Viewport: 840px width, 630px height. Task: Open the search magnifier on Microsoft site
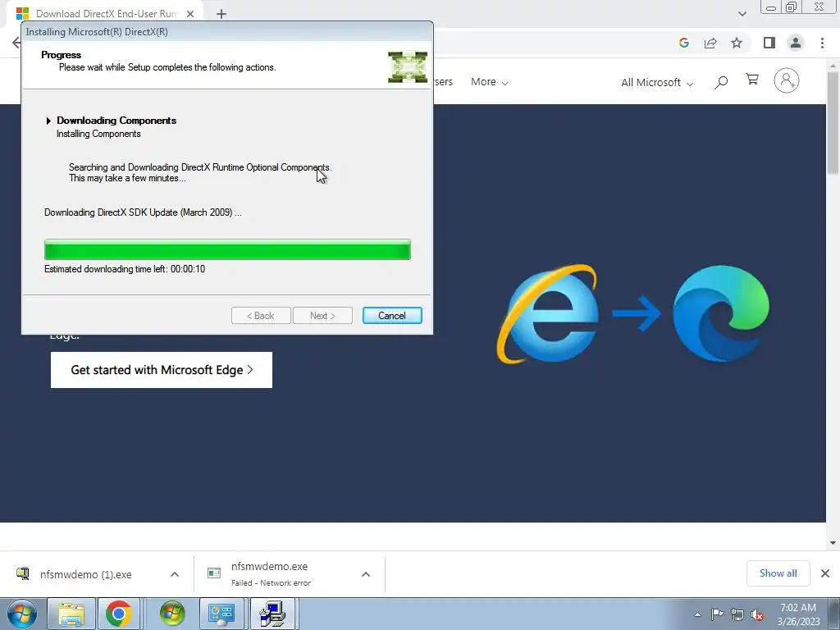click(721, 82)
